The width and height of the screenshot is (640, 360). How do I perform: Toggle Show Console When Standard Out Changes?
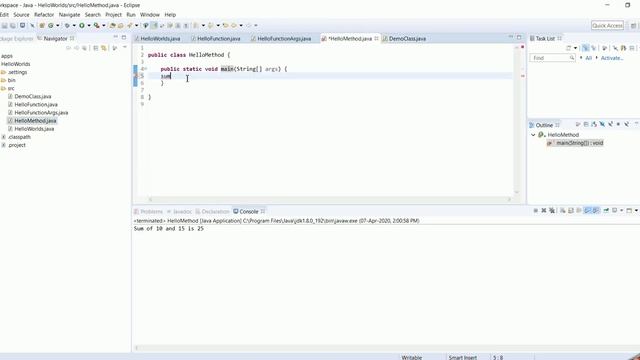[588, 211]
